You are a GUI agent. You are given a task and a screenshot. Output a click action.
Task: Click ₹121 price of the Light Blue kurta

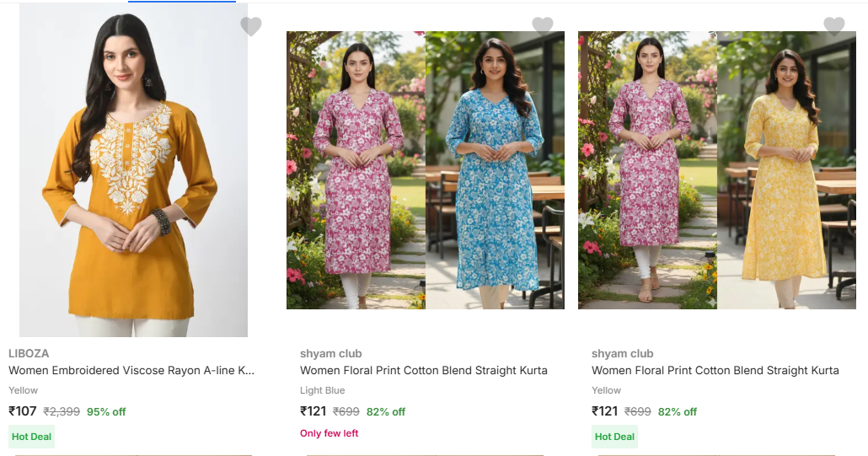314,411
